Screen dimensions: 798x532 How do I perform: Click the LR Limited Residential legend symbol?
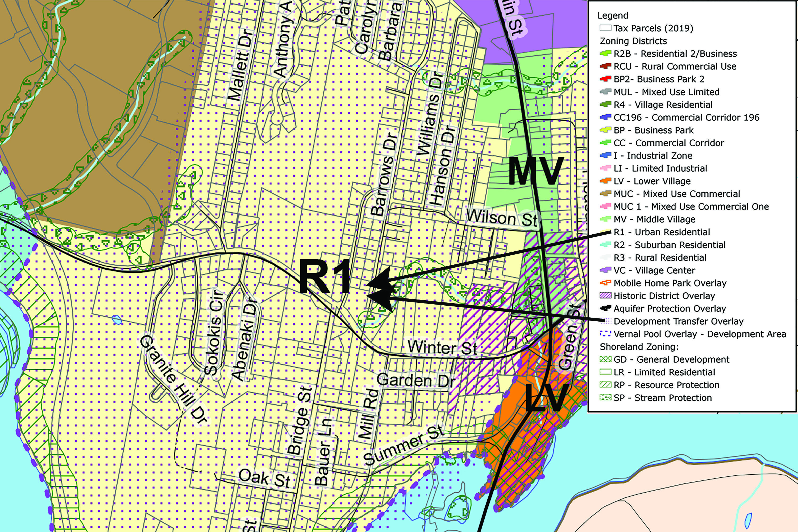605,372
